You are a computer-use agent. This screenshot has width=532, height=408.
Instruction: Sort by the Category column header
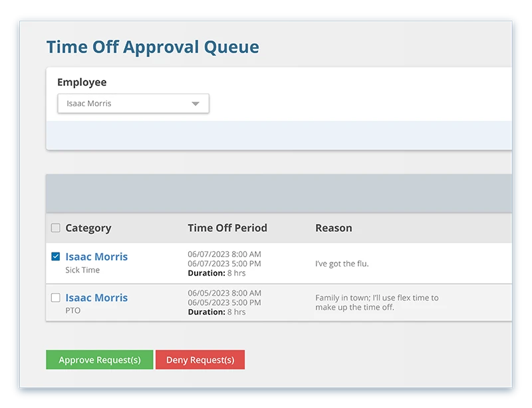pyautogui.click(x=88, y=228)
